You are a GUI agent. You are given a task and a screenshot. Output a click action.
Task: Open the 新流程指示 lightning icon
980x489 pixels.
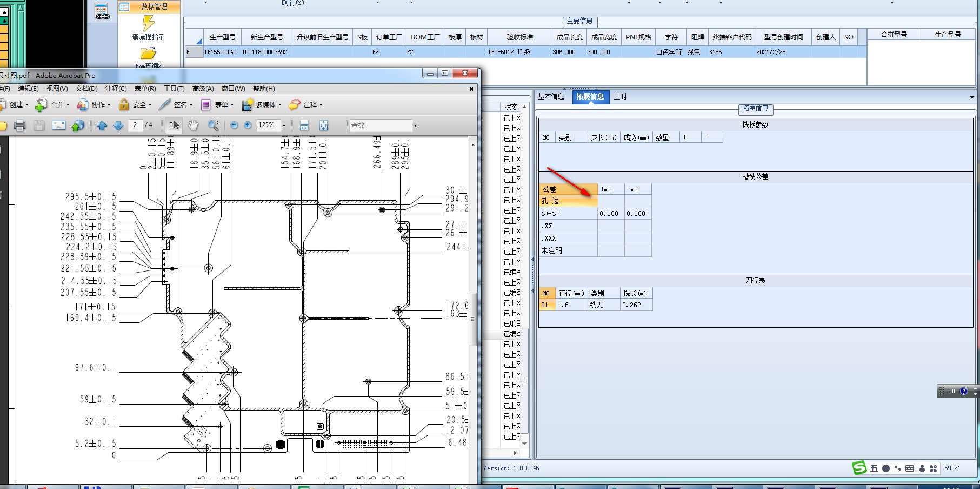148,23
